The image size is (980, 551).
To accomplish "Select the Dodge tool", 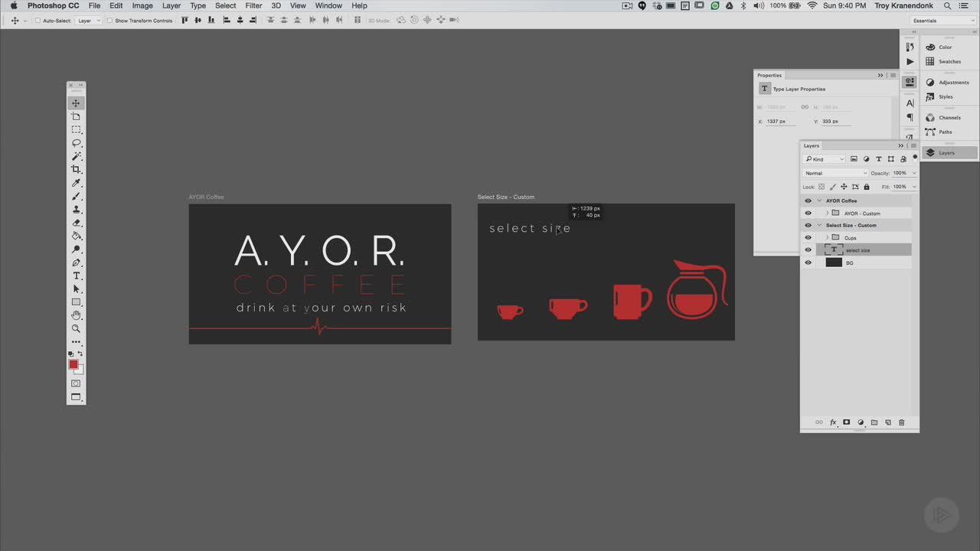I will (76, 249).
